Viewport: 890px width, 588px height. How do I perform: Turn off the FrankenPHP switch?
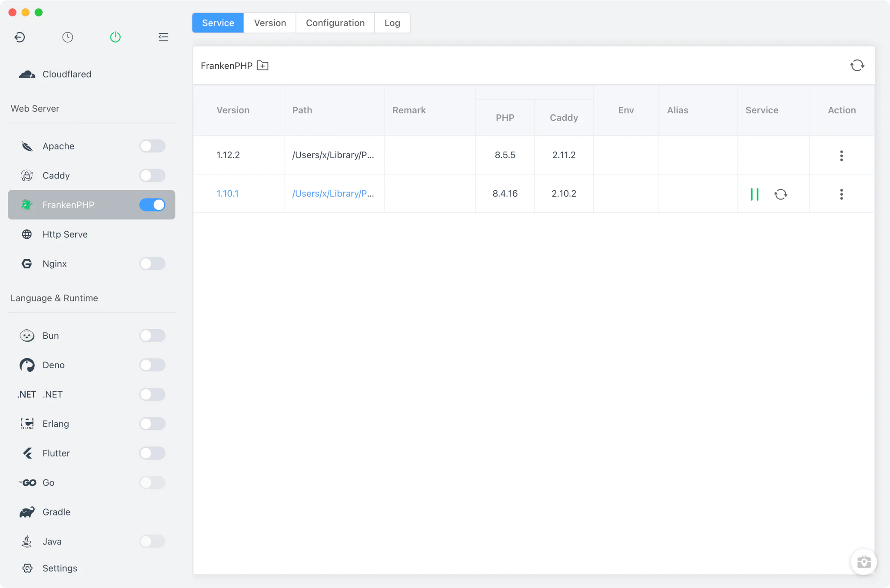pos(152,205)
